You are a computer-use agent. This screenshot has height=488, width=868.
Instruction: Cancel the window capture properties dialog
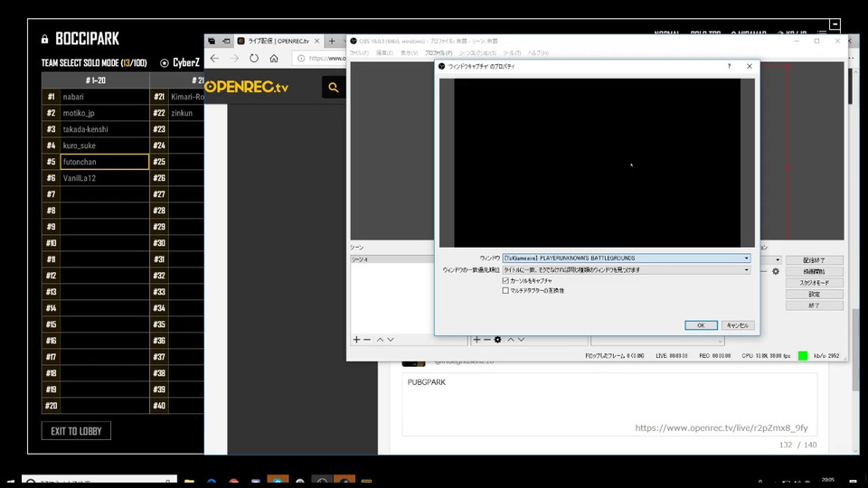[738, 325]
